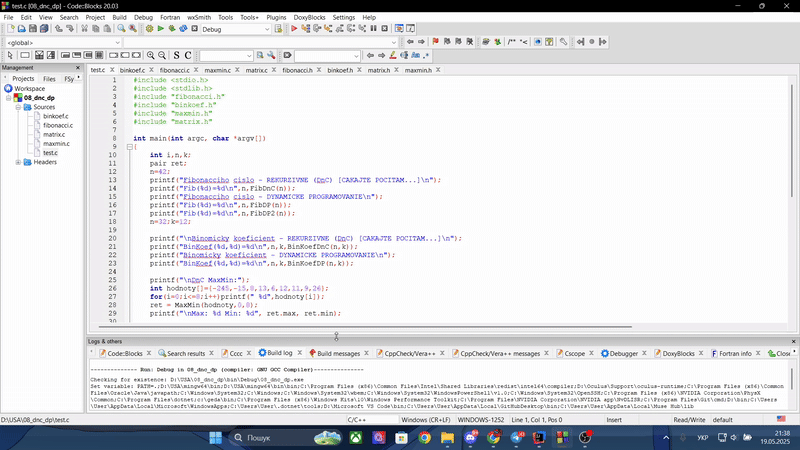Switch to the Search results tab

coord(186,353)
